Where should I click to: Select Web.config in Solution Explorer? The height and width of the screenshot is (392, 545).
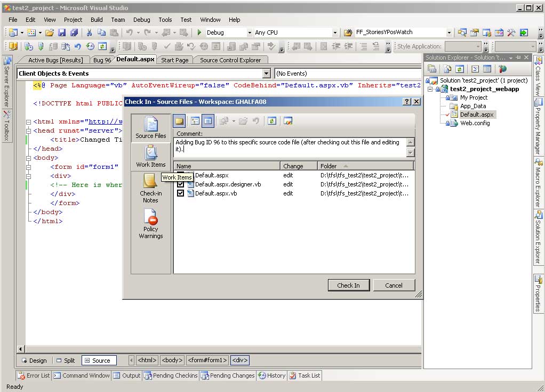point(475,123)
